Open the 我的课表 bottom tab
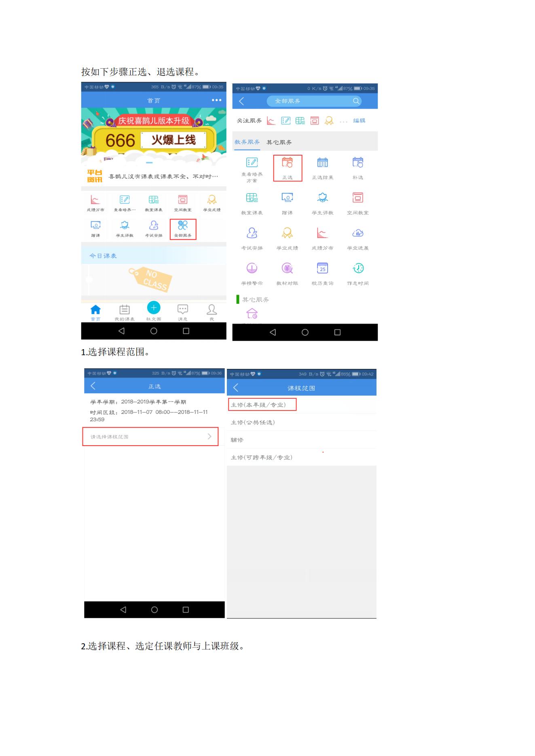Image resolution: width=535 pixels, height=756 pixels. click(x=125, y=312)
